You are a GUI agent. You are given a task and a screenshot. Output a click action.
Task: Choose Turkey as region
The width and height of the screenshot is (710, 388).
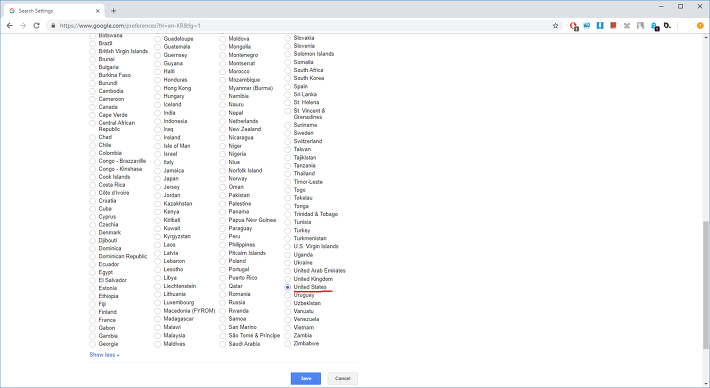[x=288, y=230]
